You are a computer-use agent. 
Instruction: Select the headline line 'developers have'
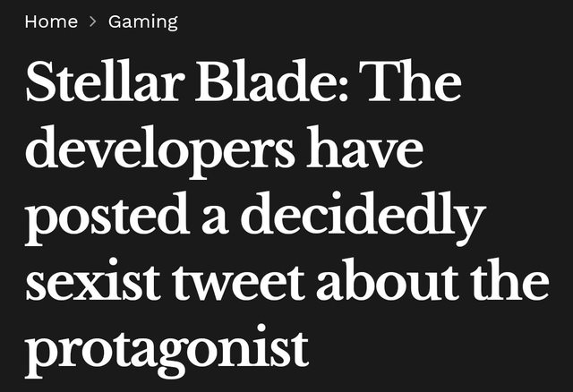coord(225,151)
